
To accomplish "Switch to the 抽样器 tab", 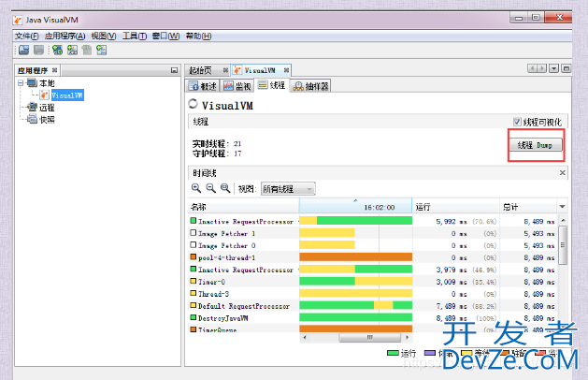I will point(311,86).
